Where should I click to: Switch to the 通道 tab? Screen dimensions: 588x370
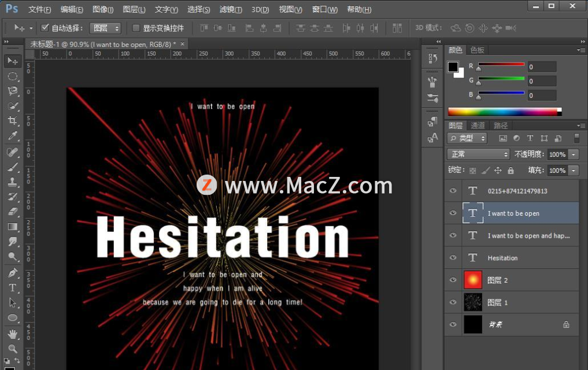478,125
